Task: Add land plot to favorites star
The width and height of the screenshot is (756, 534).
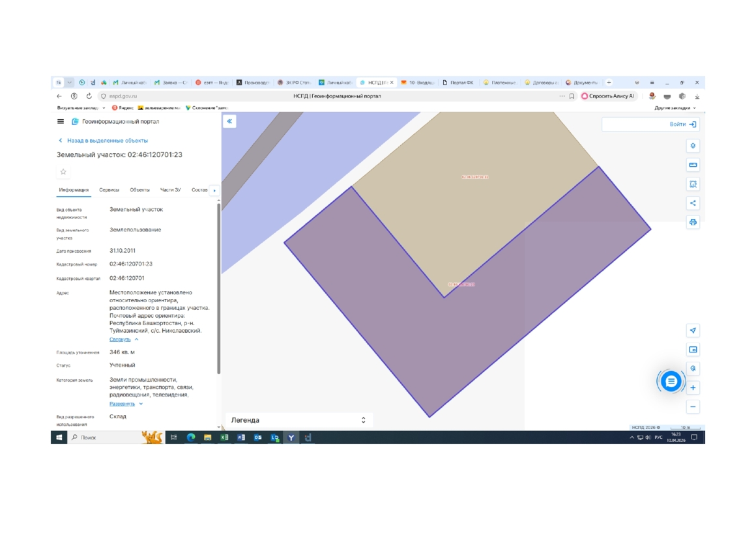Action: click(x=63, y=172)
